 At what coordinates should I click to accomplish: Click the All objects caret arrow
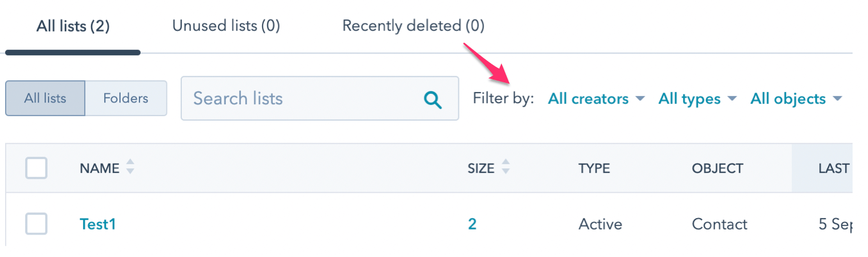tap(838, 99)
